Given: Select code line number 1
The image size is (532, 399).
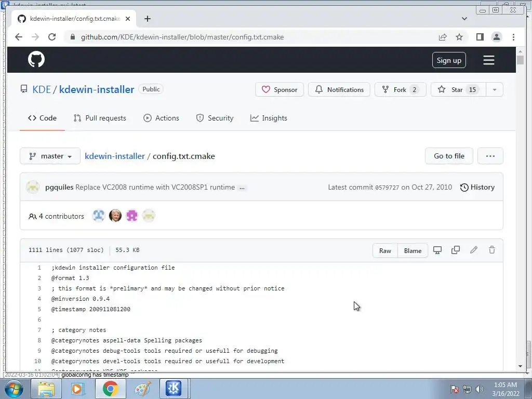Looking at the screenshot, I should pos(39,268).
